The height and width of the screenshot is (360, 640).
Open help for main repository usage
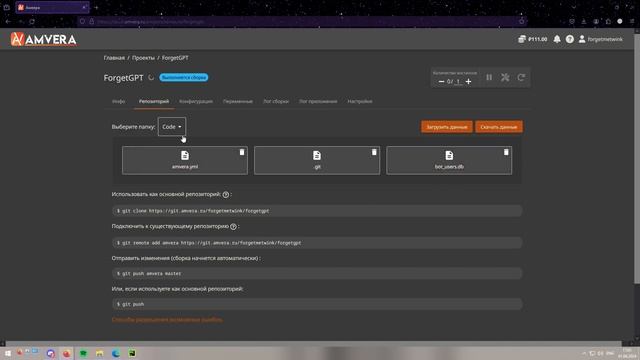click(x=226, y=195)
